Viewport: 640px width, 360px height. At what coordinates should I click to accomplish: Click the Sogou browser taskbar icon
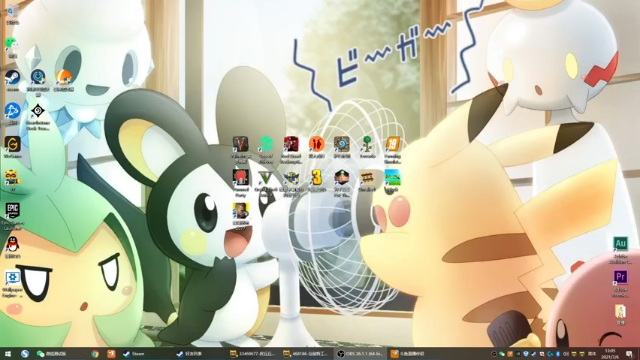24,354
